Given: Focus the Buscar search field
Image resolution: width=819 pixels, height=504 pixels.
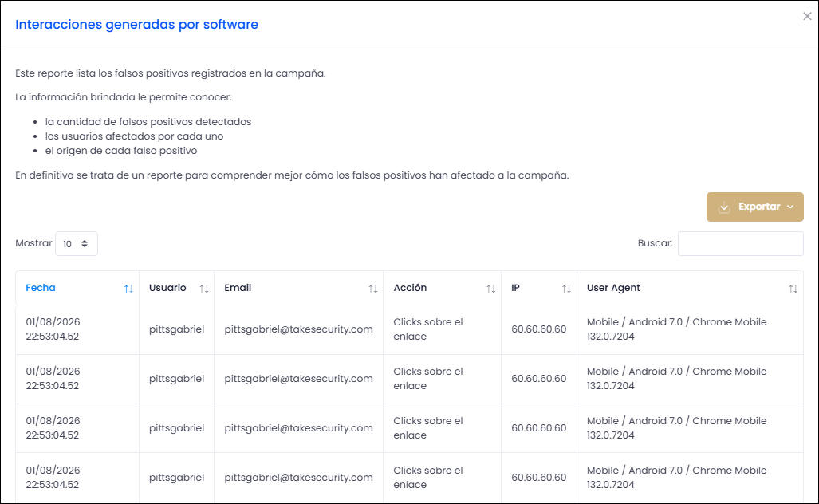Looking at the screenshot, I should [740, 243].
